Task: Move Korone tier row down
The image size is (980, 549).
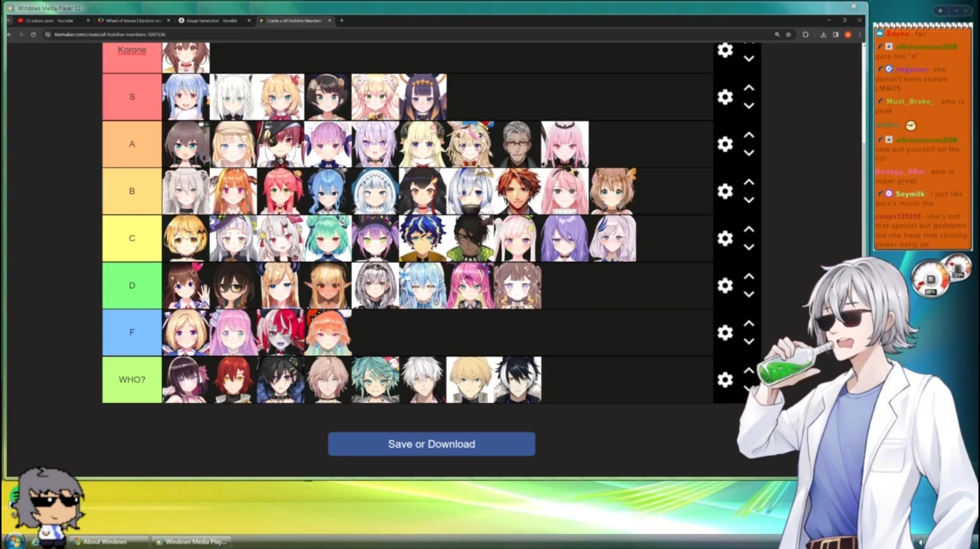Action: point(749,59)
